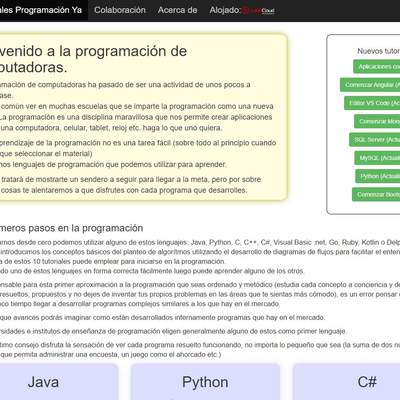This screenshot has width=400, height=400.
Task: Open the Comenzar Mongo tutorial button
Action: (377, 121)
